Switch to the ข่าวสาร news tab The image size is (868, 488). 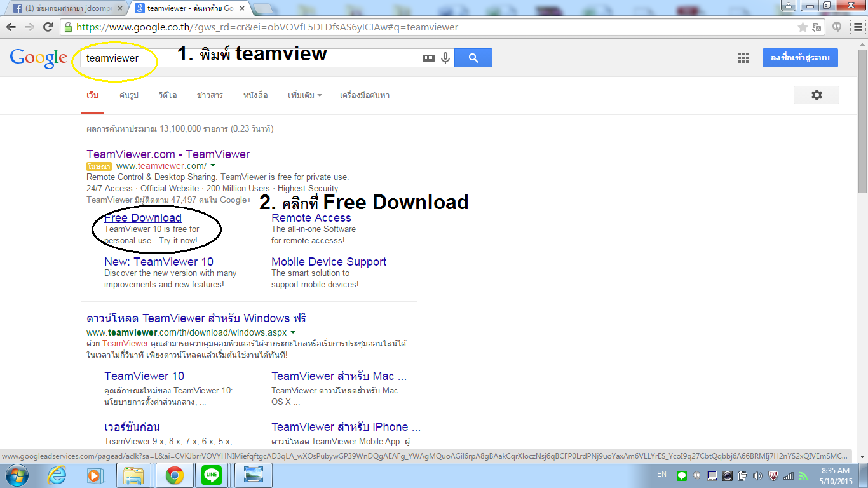[x=210, y=95]
